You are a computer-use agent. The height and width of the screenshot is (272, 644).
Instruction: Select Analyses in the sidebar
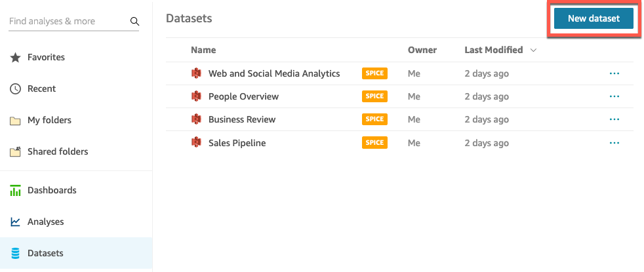tap(45, 222)
